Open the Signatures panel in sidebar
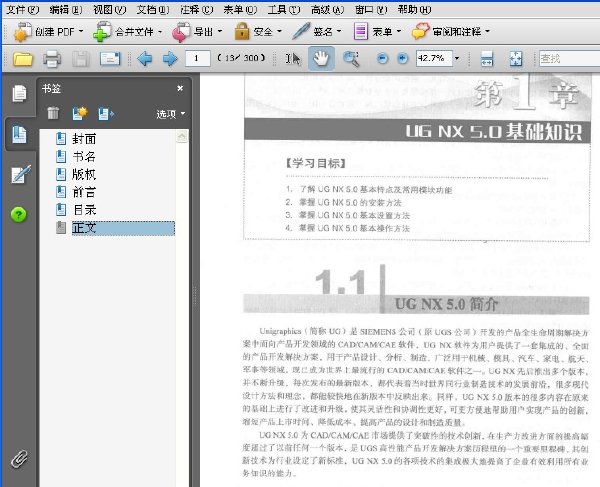 click(x=21, y=174)
